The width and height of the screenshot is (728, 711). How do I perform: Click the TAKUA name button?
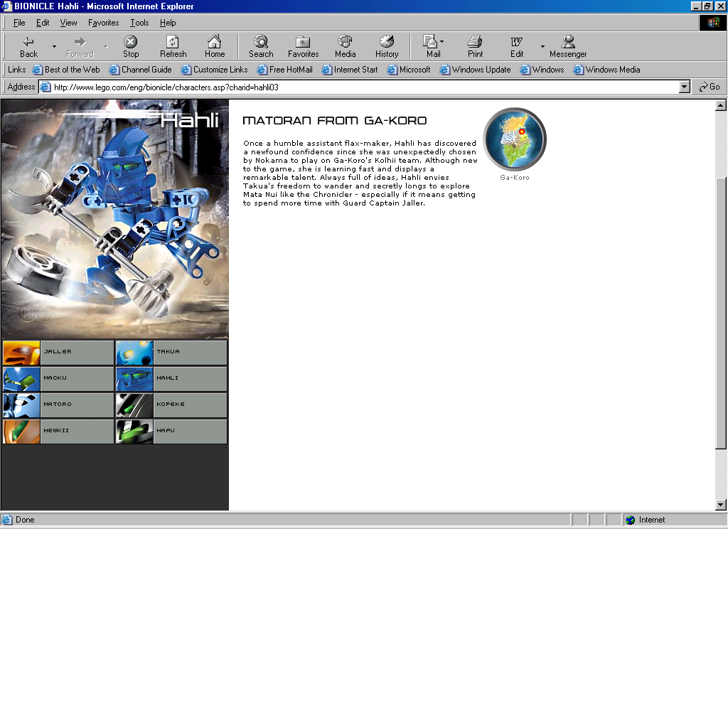190,353
